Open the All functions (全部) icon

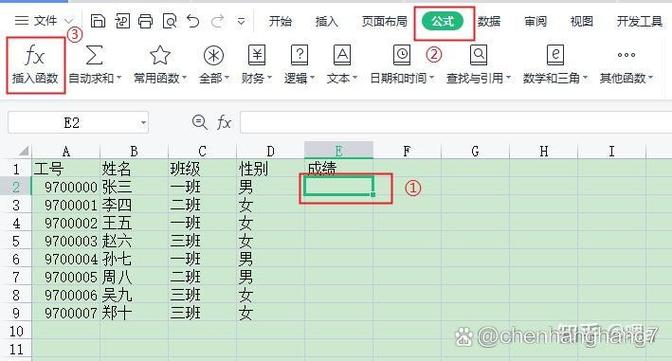213,55
